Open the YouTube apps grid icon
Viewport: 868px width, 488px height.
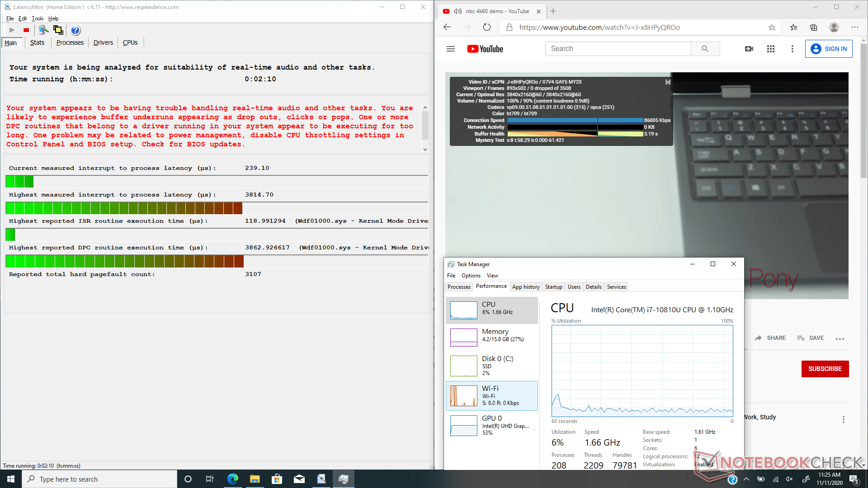click(x=771, y=49)
